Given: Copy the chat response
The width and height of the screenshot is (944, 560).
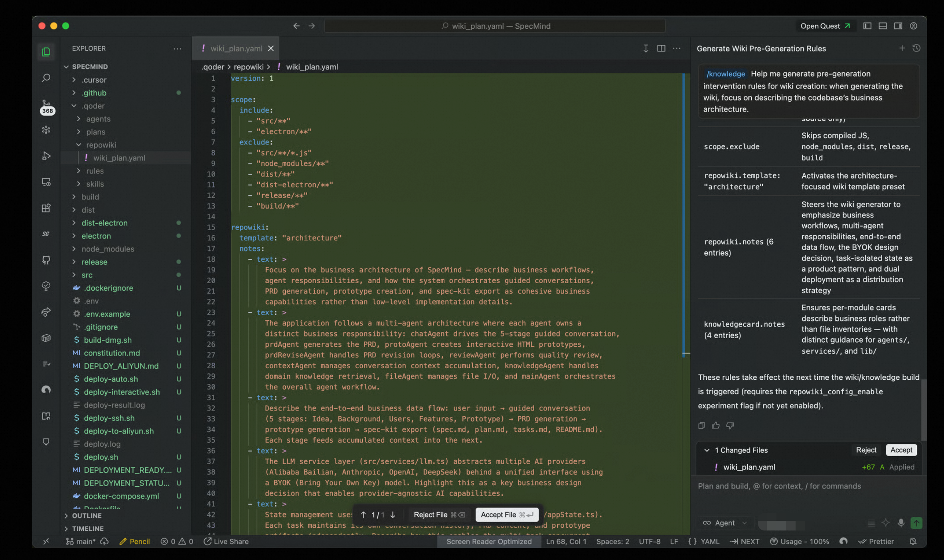Looking at the screenshot, I should 701,426.
